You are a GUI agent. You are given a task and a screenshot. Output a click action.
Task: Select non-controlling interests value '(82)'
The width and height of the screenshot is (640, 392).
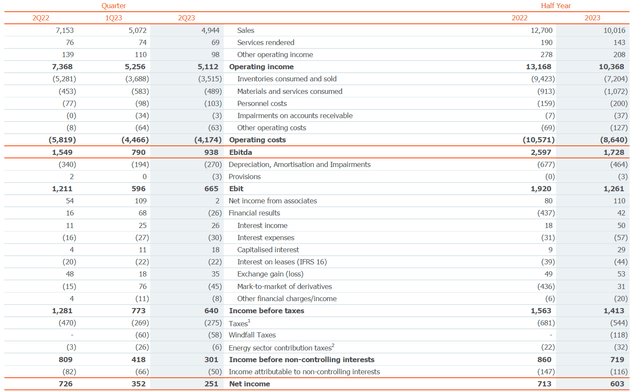(69, 372)
